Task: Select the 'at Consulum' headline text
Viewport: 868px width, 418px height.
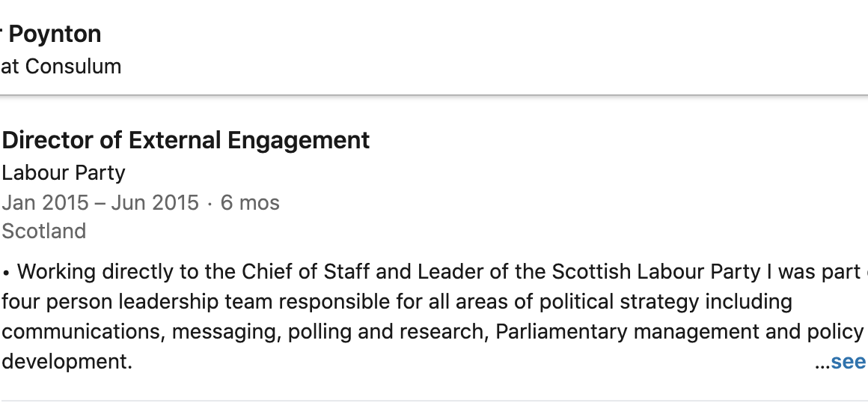Action: pyautogui.click(x=60, y=66)
